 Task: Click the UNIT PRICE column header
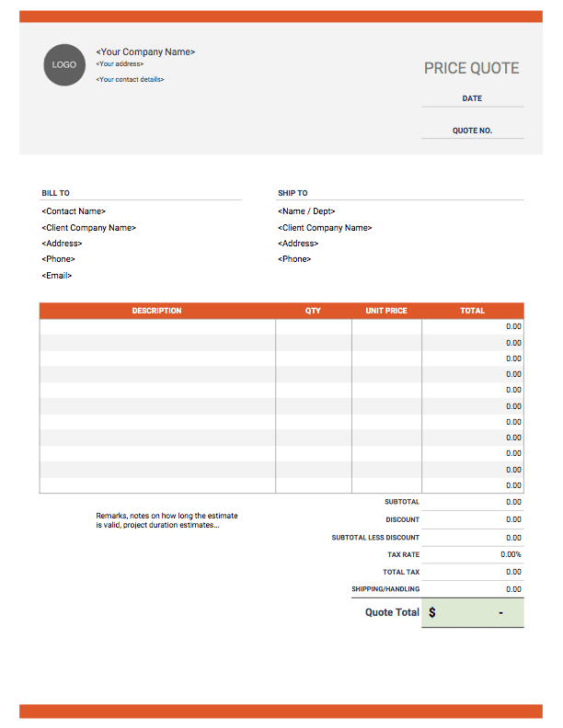point(386,311)
